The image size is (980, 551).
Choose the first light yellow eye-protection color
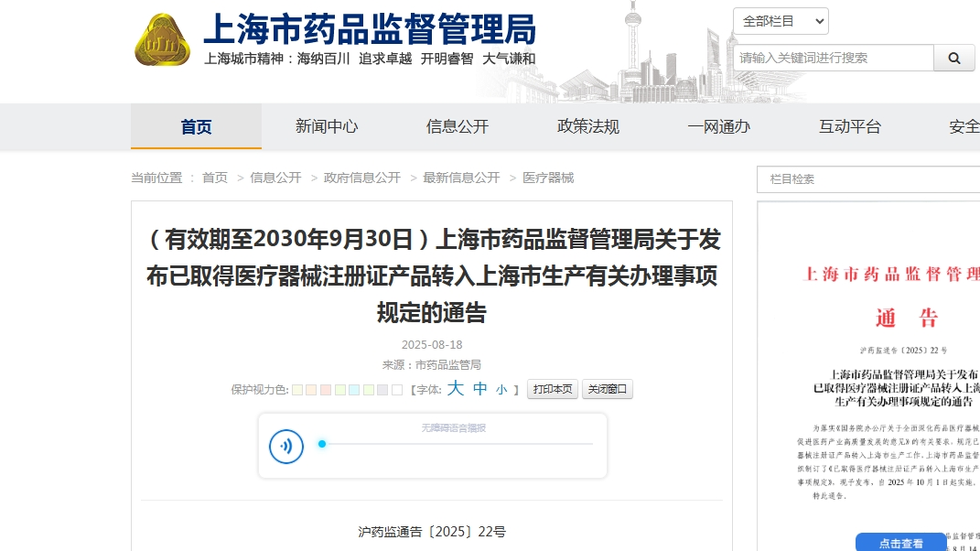(x=297, y=390)
